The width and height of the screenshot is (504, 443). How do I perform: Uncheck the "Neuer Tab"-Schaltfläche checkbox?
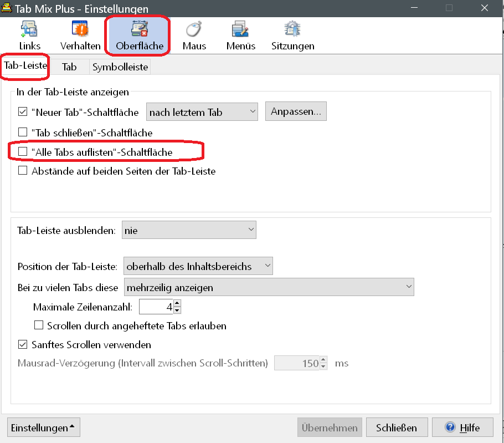(x=23, y=111)
